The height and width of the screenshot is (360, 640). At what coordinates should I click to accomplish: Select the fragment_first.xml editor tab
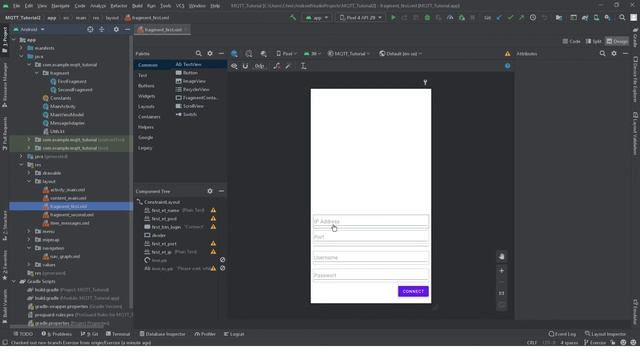[x=162, y=30]
